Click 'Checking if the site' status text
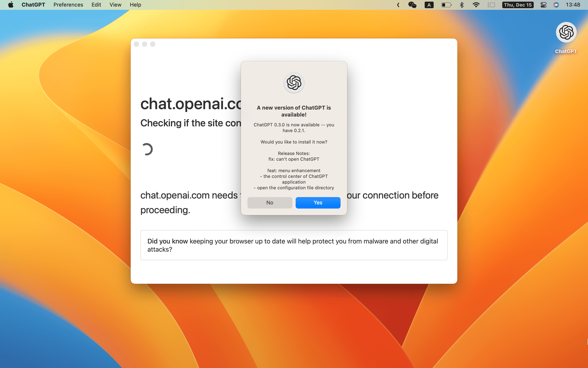This screenshot has height=368, width=588. tap(191, 123)
